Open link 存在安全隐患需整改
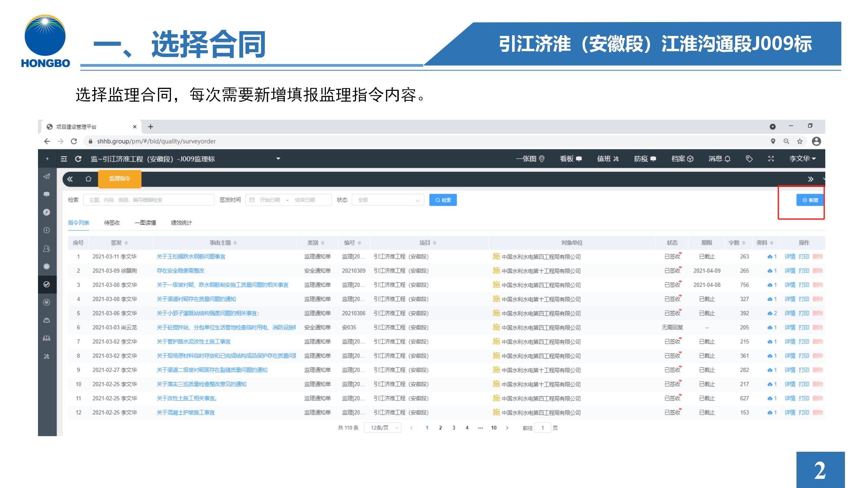The width and height of the screenshot is (868, 488). 180,271
